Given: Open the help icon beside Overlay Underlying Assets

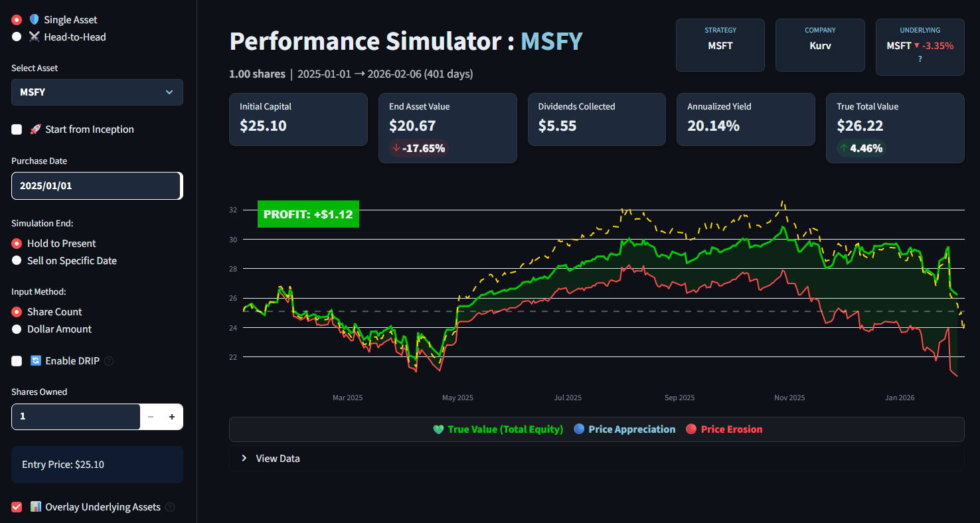Looking at the screenshot, I should pos(170,507).
